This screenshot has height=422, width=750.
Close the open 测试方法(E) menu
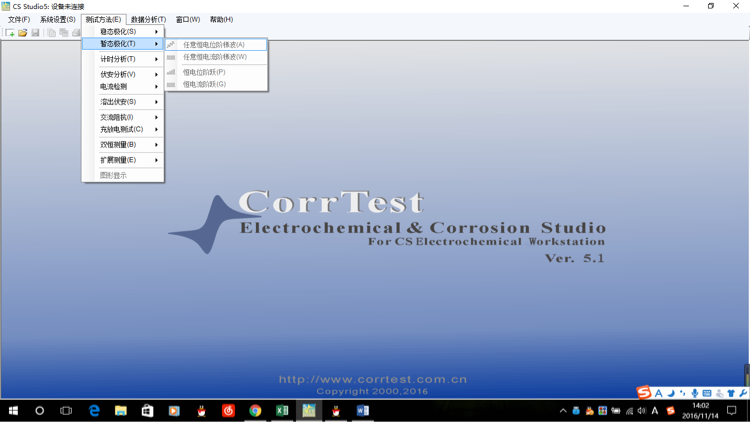click(103, 20)
